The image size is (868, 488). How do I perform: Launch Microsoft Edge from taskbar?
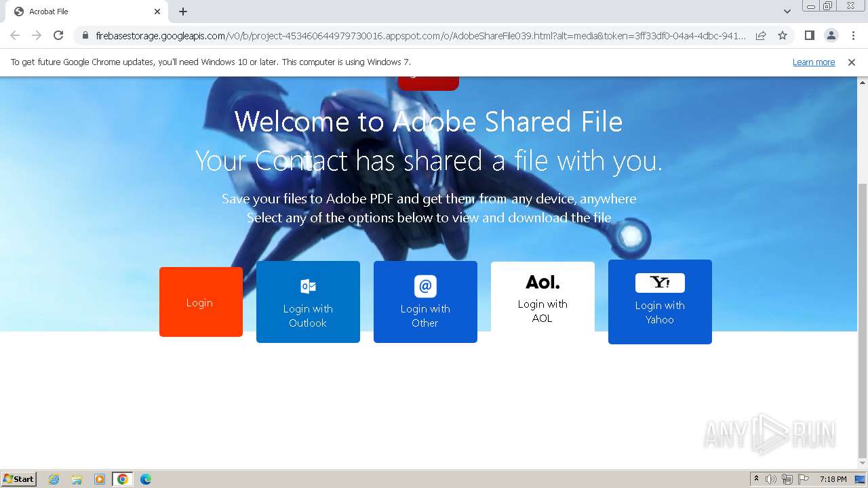pos(146,479)
